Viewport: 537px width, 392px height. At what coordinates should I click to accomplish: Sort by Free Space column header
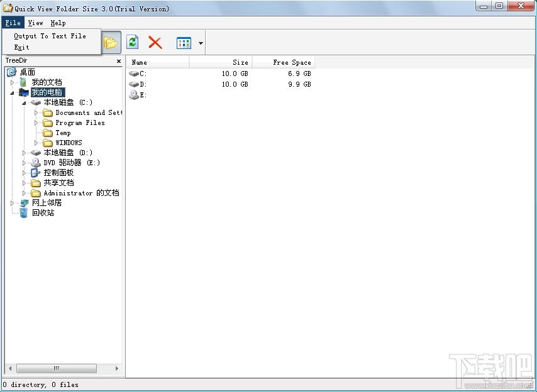pyautogui.click(x=284, y=62)
